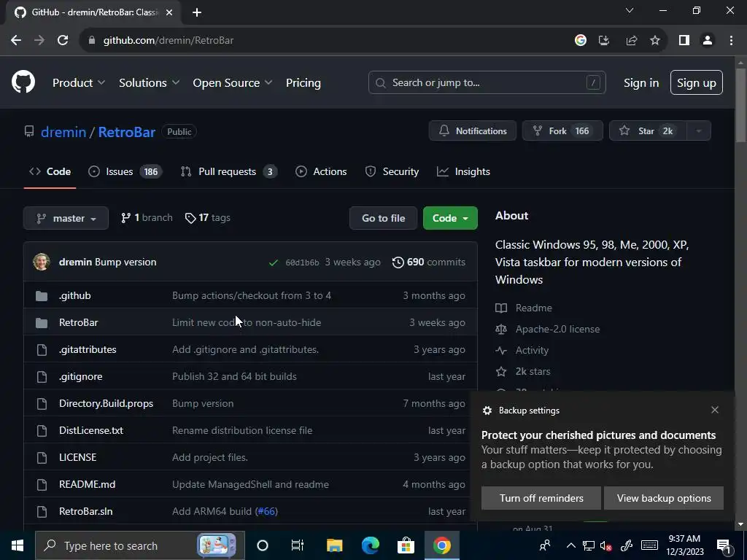Viewport: 747px width, 560px height.
Task: Click the green commit status checkmark
Action: click(274, 262)
